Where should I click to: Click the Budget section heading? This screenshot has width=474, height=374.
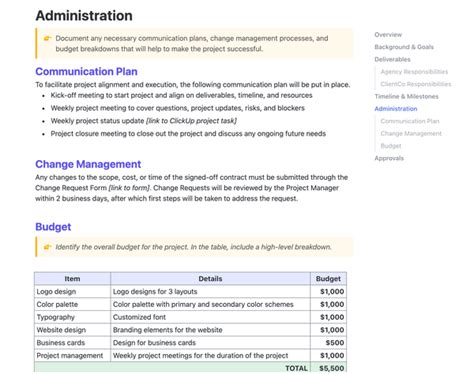coord(53,227)
